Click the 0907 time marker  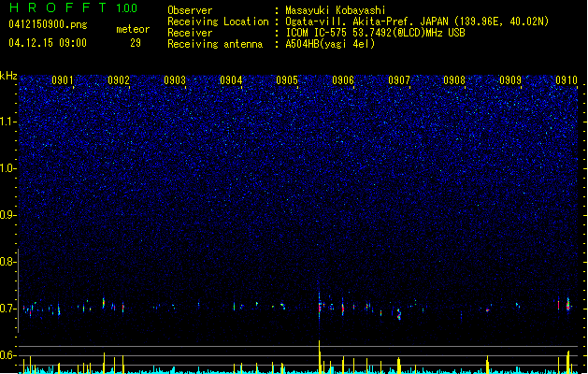pyautogui.click(x=399, y=80)
